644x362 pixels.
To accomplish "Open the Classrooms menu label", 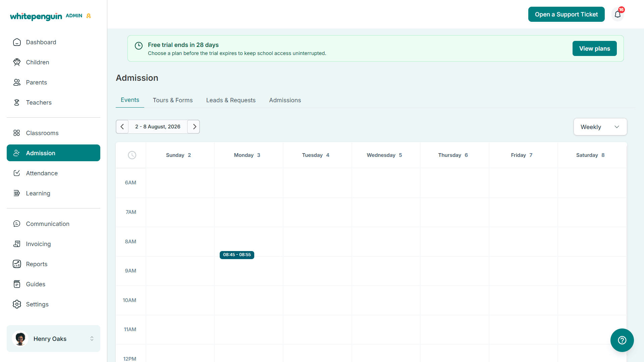I will 42,133.
